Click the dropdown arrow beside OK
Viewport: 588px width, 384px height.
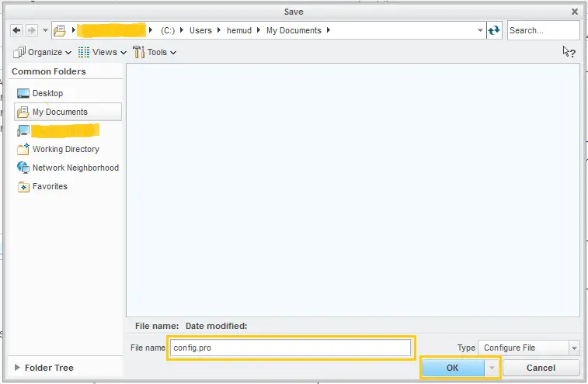tap(492, 368)
